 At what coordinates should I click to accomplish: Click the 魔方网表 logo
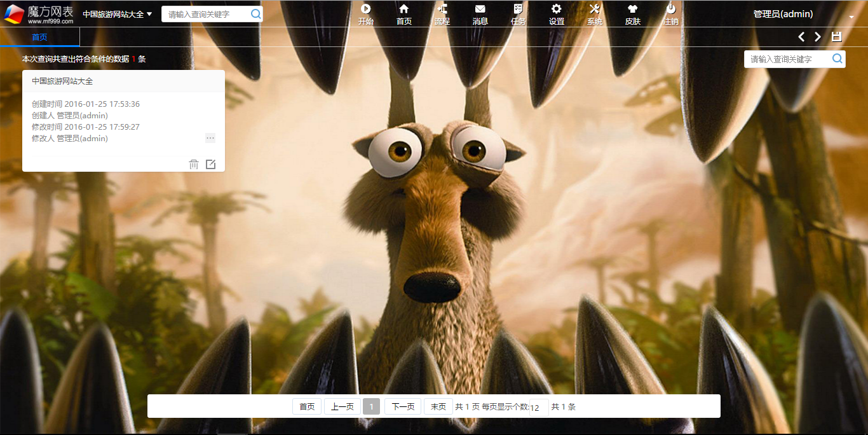(38, 13)
